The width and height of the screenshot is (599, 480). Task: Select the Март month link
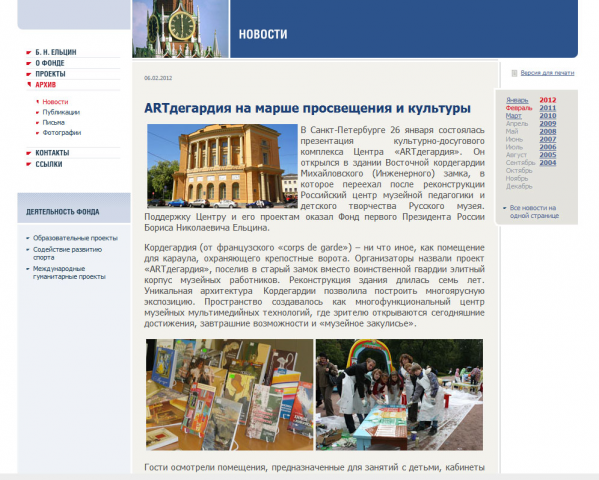coord(513,116)
